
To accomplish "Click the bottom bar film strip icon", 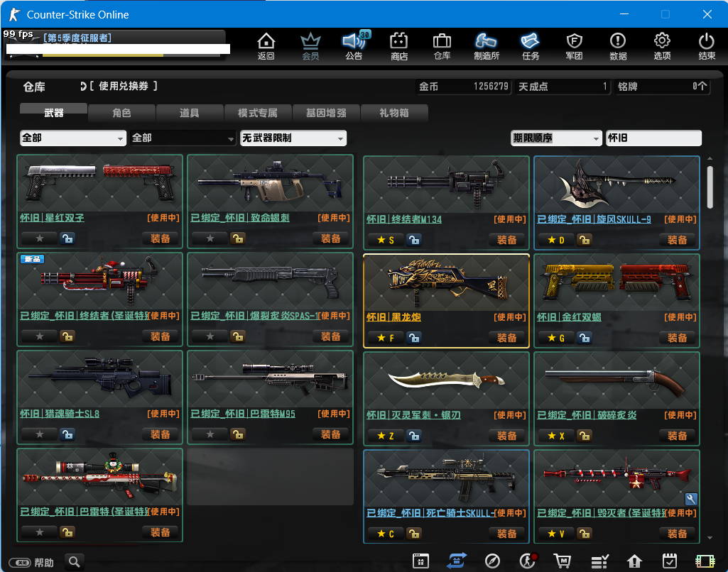I will pos(705,561).
